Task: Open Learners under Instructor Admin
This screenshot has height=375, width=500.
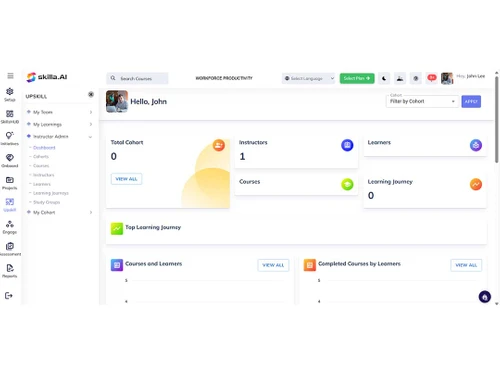Action: [x=42, y=184]
